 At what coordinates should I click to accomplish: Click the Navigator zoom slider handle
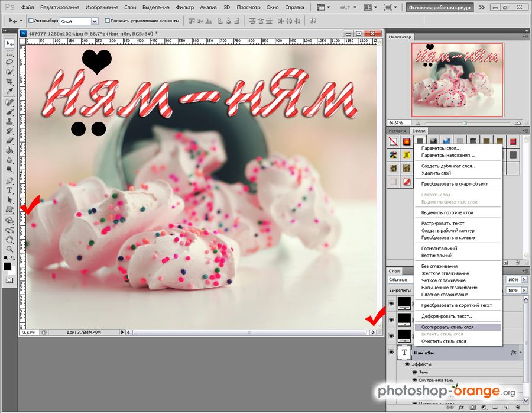pyautogui.click(x=465, y=123)
